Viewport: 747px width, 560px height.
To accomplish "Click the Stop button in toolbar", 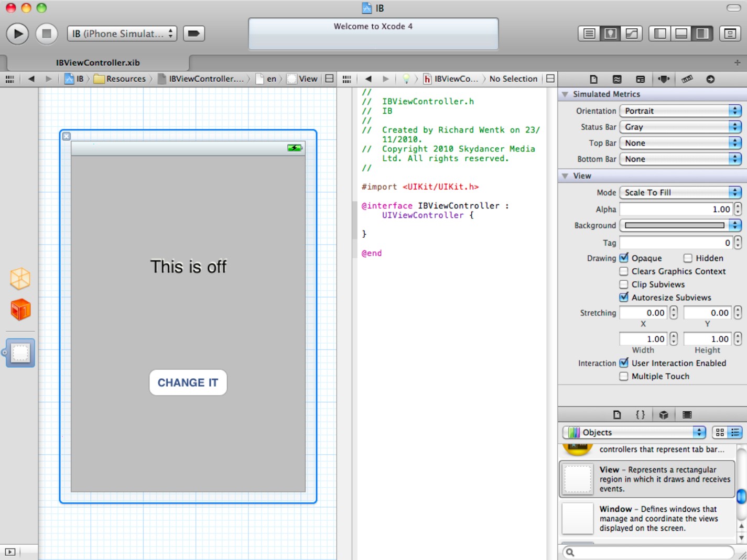I will (46, 34).
